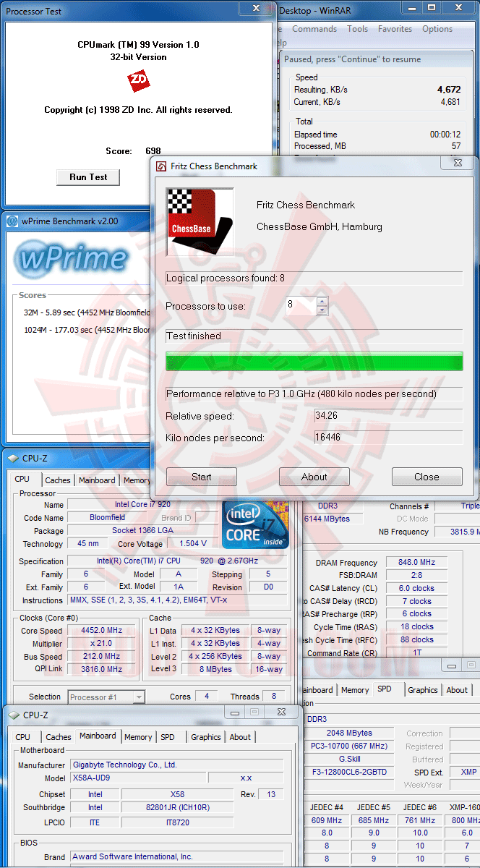This screenshot has height=868, width=480.
Task: Open the About tab in the CPU-Z SPD window
Action: tap(457, 690)
